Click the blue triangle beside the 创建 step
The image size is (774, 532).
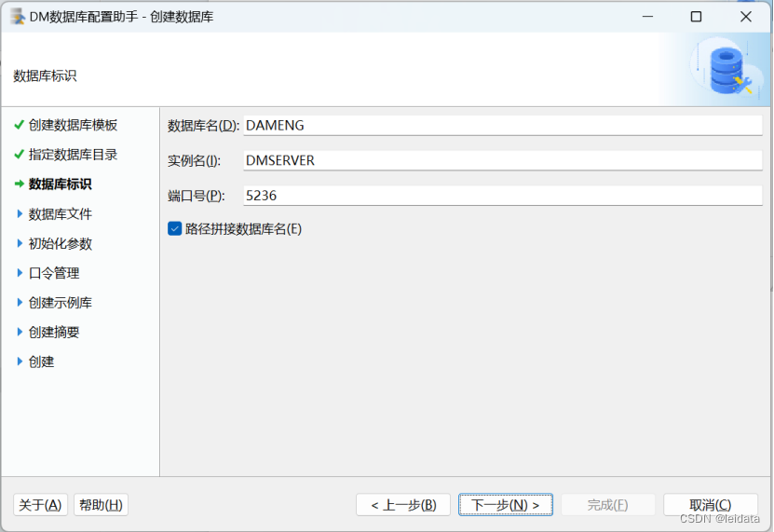coord(20,361)
